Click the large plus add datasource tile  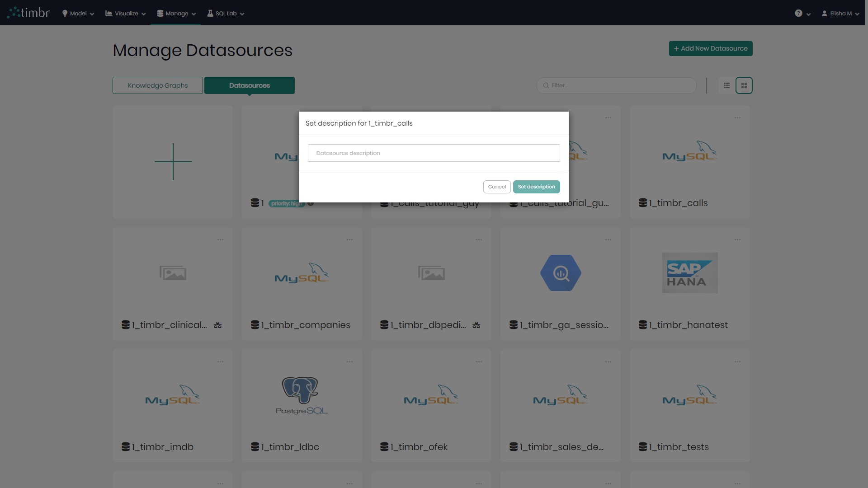pos(173,162)
